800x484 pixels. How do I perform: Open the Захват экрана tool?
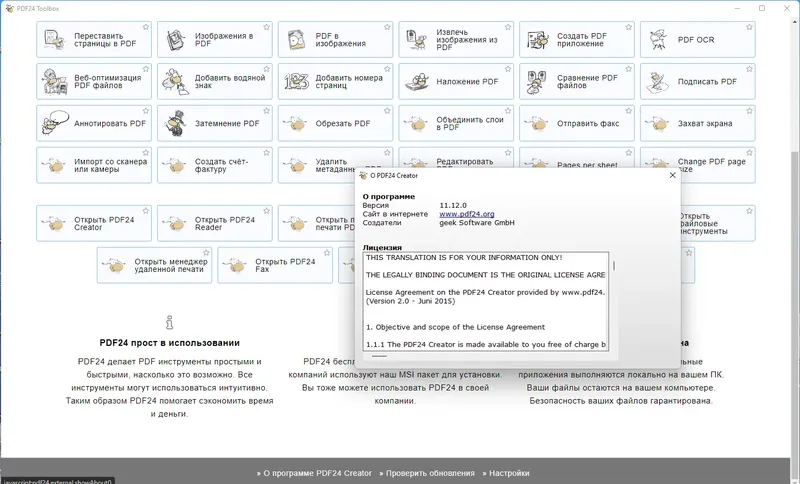click(697, 123)
